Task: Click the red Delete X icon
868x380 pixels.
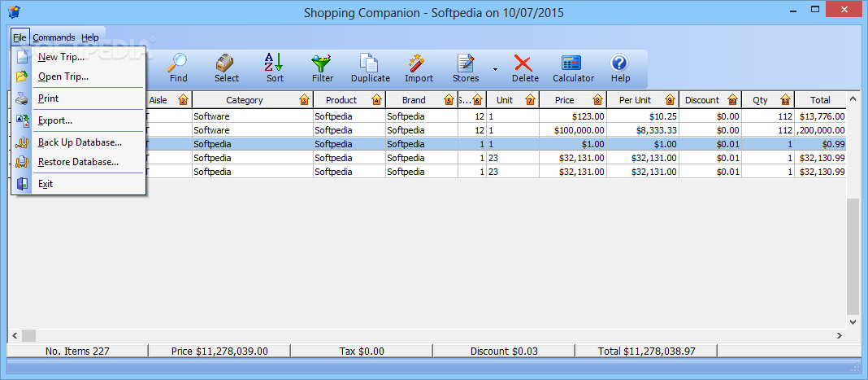Action: tap(523, 62)
